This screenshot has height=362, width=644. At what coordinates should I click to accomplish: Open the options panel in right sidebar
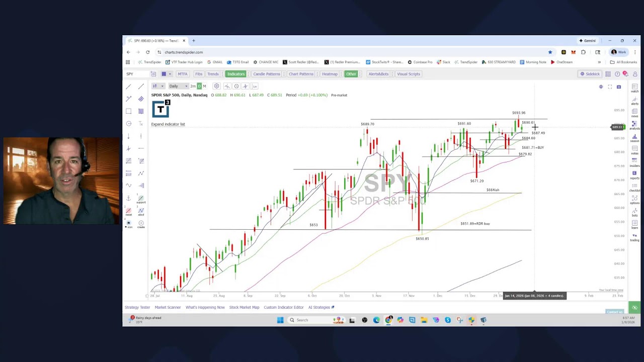pos(635,200)
